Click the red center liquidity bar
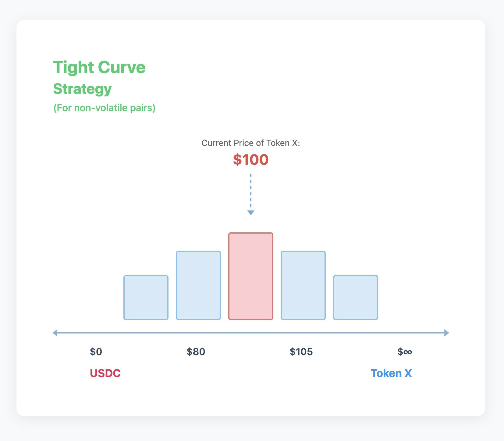Screen dimensions: 504x441 point(251,276)
